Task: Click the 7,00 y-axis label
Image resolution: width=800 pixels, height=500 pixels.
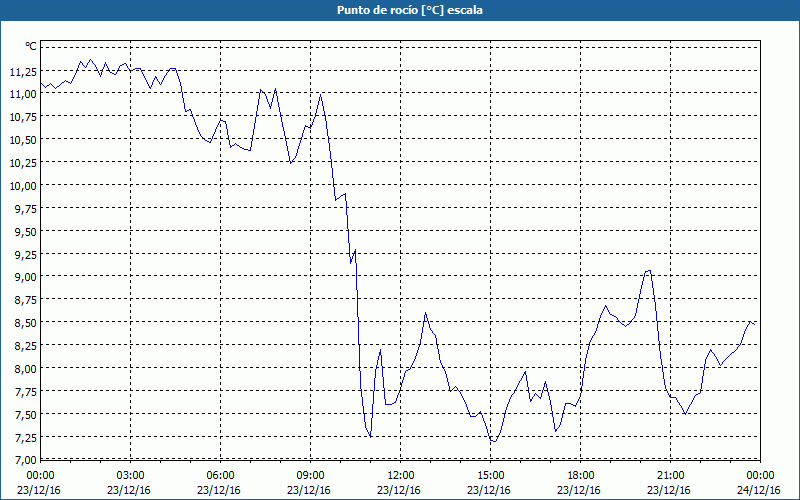Action: [26, 460]
